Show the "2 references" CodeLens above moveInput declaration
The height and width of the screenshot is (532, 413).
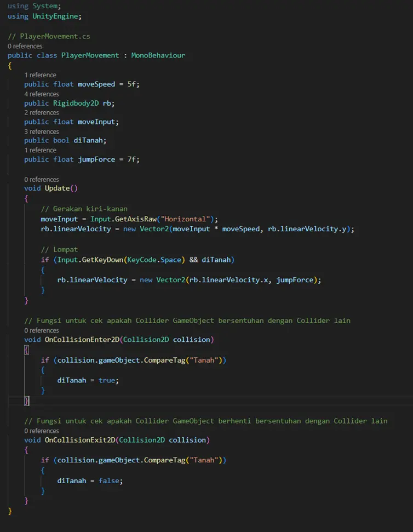(41, 112)
